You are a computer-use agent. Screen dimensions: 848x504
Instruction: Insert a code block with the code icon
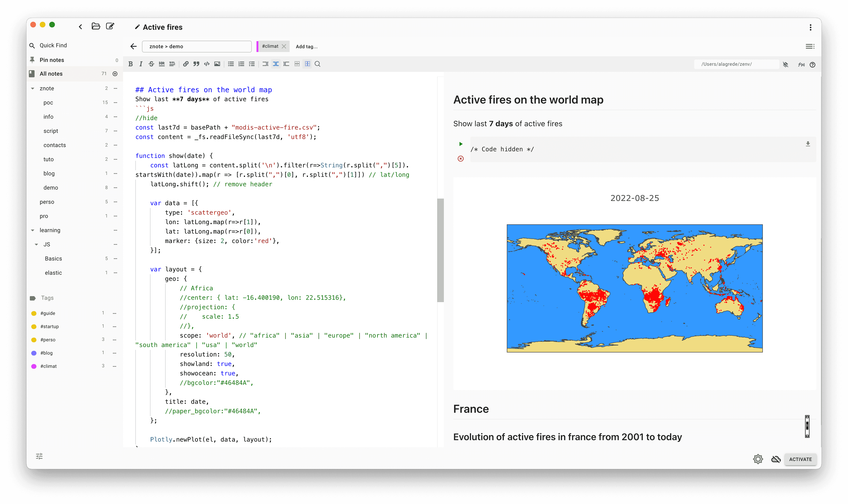pyautogui.click(x=207, y=64)
